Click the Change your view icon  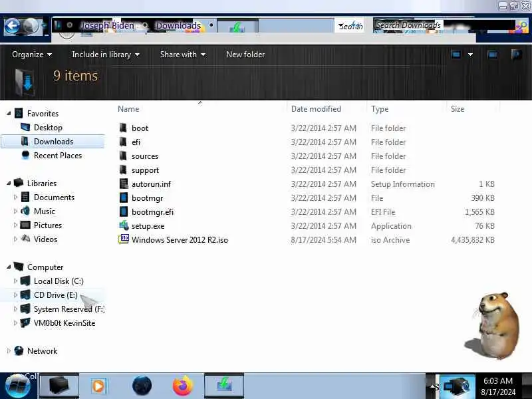[x=456, y=55]
